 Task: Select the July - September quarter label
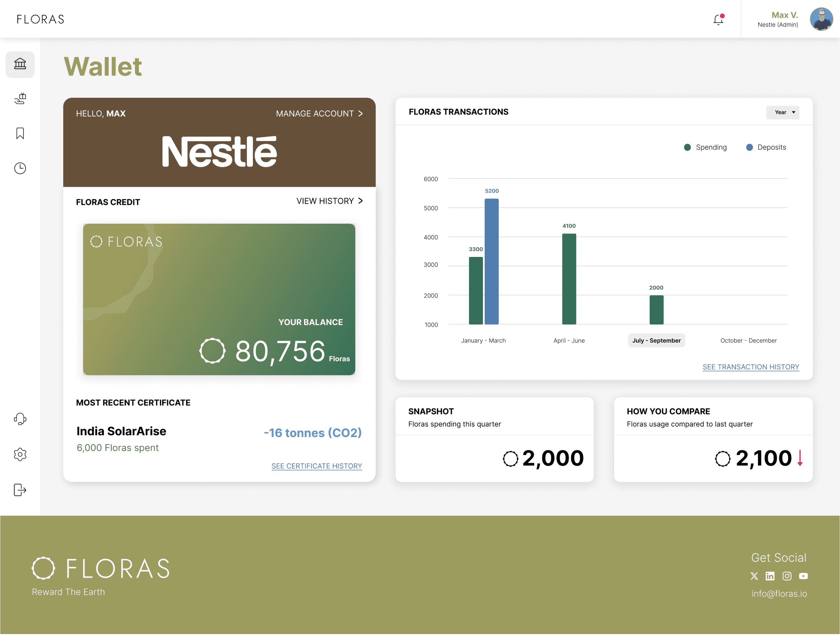pyautogui.click(x=657, y=341)
